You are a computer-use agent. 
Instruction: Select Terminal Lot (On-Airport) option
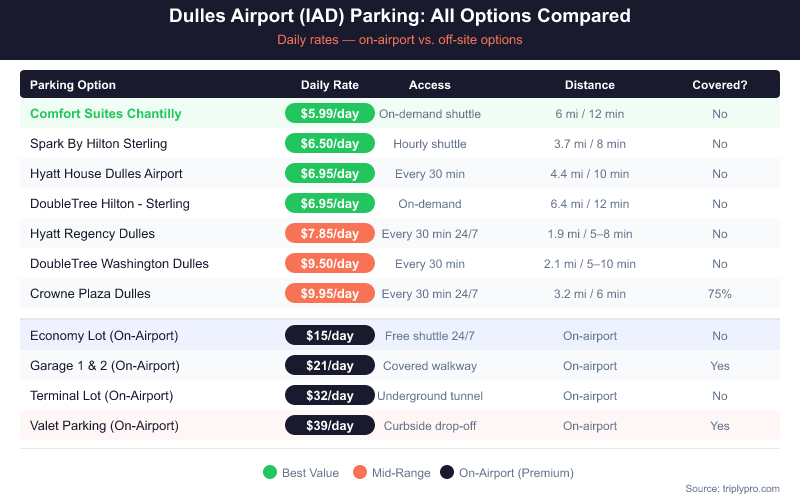(x=102, y=396)
